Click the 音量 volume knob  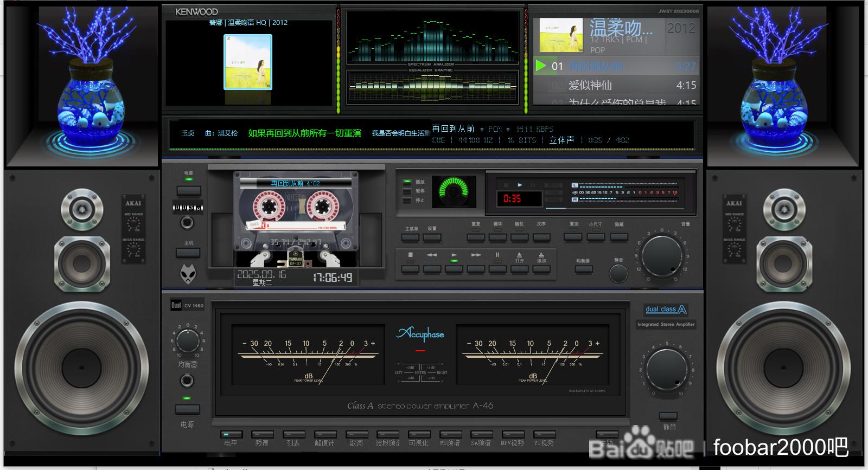pyautogui.click(x=662, y=256)
